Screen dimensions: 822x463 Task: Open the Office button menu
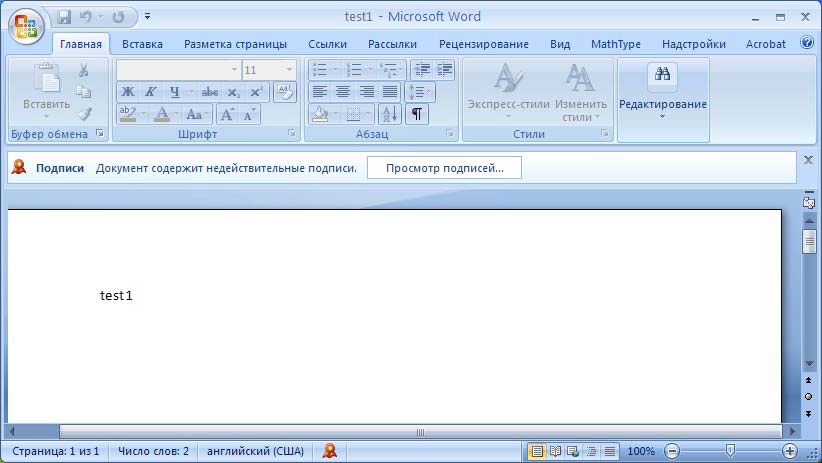point(26,26)
